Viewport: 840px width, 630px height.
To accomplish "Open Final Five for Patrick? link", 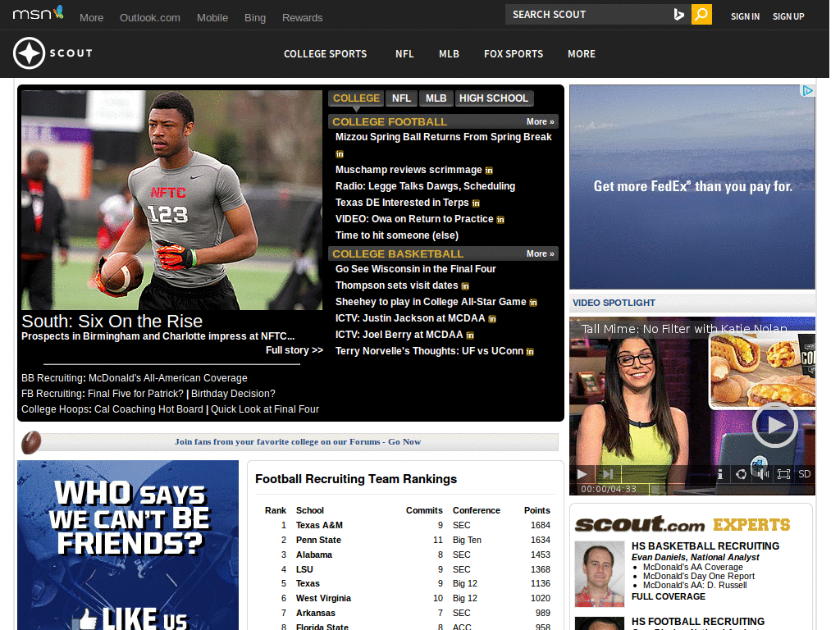I will [x=135, y=394].
